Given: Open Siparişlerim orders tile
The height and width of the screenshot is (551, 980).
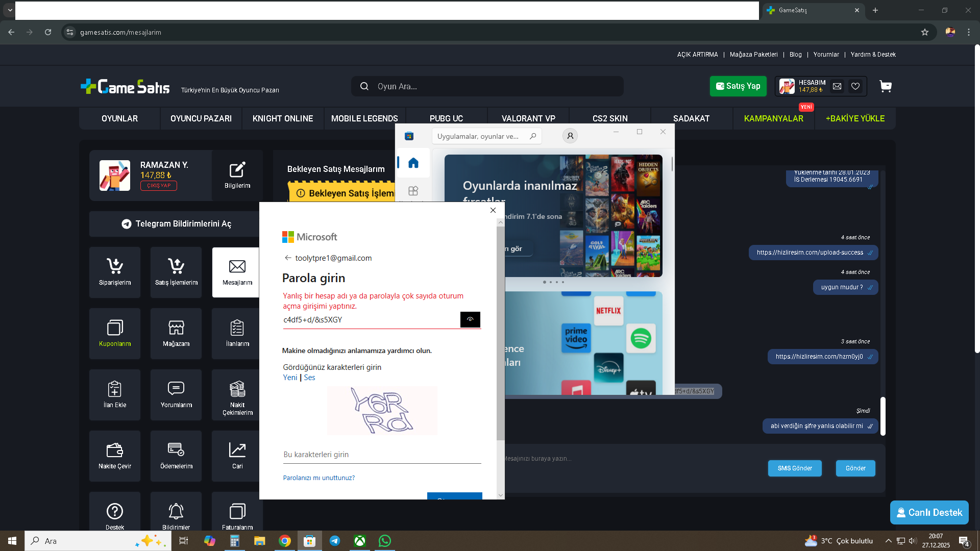Looking at the screenshot, I should (115, 272).
